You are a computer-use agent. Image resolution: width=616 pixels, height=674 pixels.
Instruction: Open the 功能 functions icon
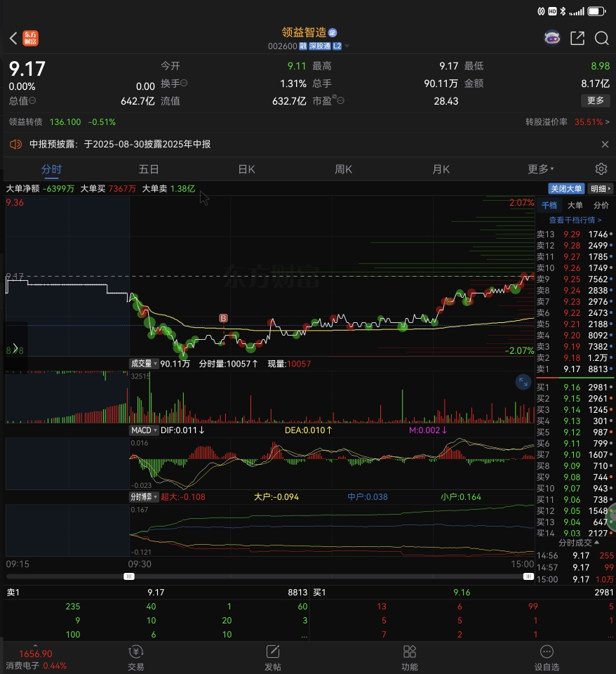[409, 658]
